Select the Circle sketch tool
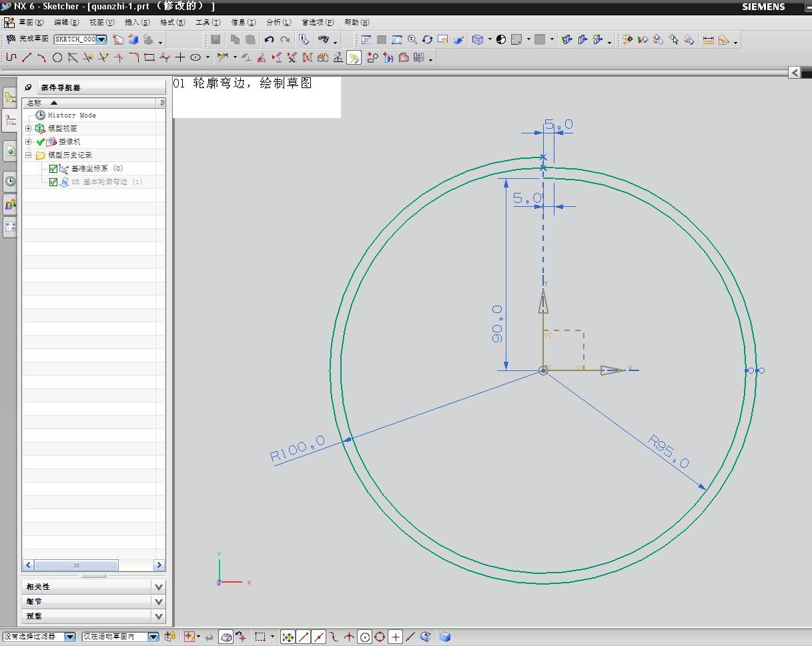The width and height of the screenshot is (812, 646). coord(57,58)
